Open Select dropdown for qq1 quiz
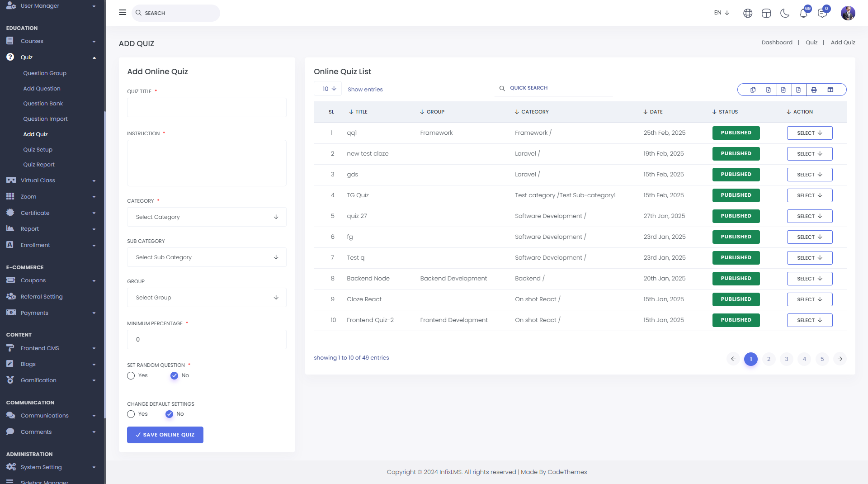 [x=810, y=133]
